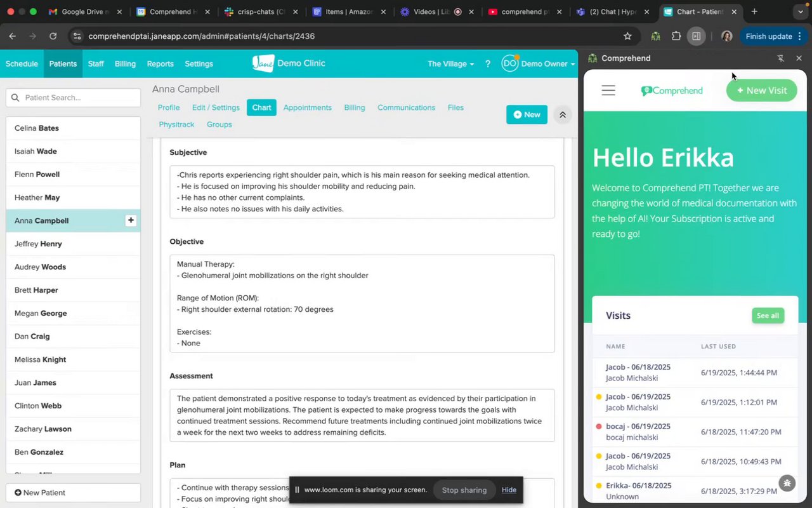
Task: Click the bug report icon in Comprehend panel
Action: [x=787, y=483]
